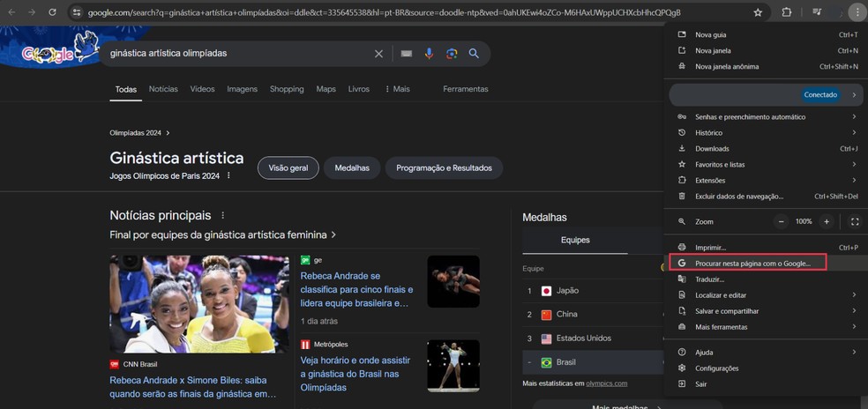Open the Conectado profile row

767,94
